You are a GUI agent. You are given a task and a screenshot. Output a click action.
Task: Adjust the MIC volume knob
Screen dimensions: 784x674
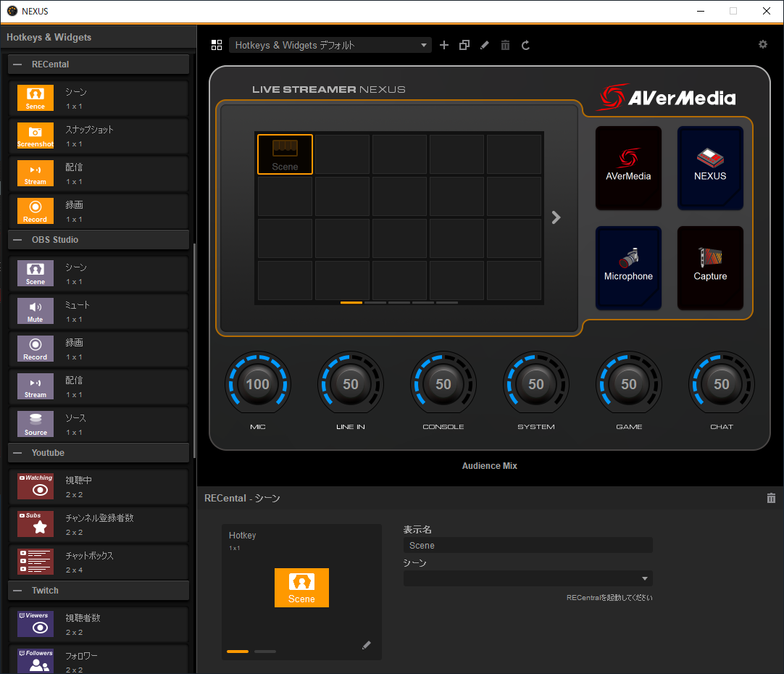[x=258, y=383]
